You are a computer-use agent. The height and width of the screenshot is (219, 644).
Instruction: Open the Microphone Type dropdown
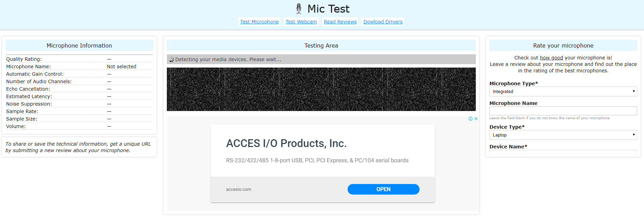(x=563, y=91)
